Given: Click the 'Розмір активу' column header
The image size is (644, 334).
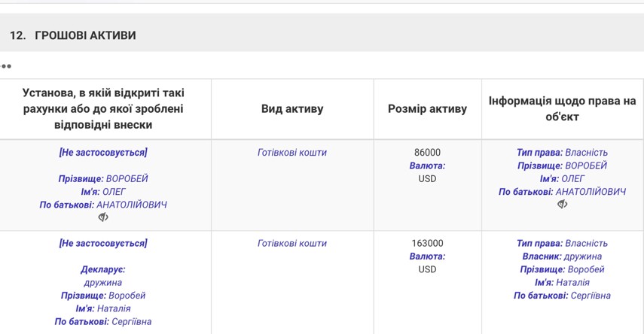Looking at the screenshot, I should (427, 109).
